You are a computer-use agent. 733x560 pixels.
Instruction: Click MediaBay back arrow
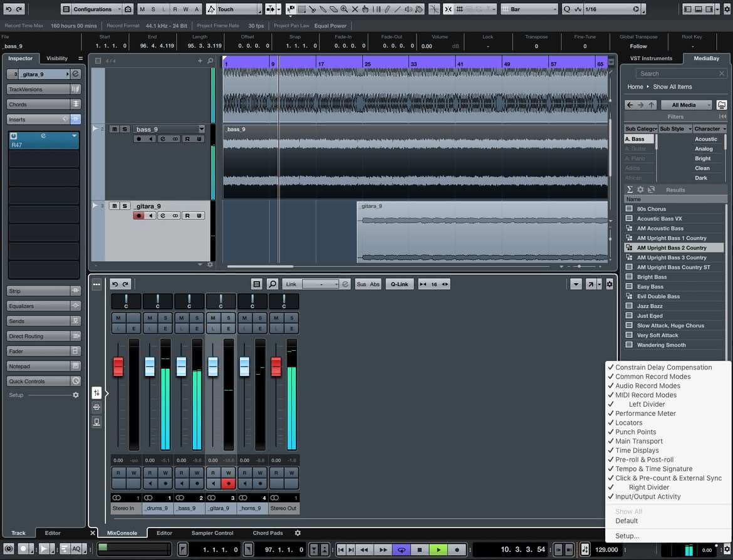pos(630,105)
